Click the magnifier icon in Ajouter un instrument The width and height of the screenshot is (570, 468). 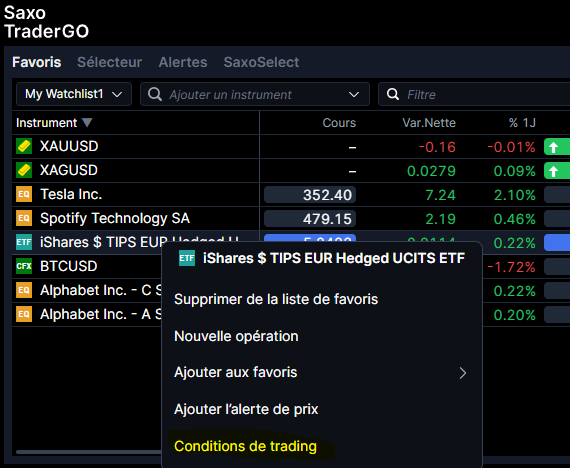(x=155, y=94)
